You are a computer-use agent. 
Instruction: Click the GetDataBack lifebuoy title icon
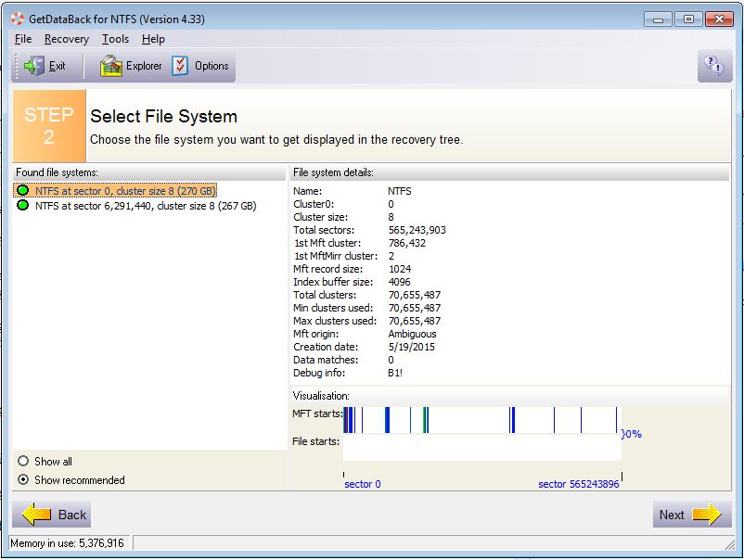[17, 19]
